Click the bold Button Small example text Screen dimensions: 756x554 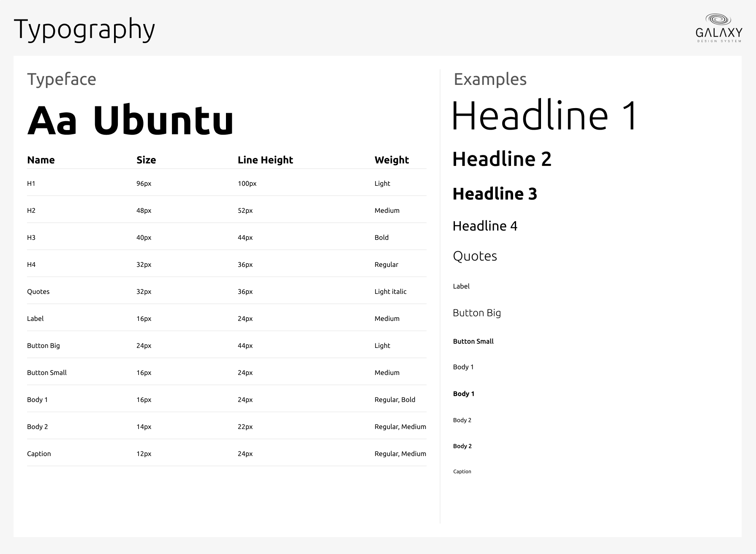click(473, 341)
